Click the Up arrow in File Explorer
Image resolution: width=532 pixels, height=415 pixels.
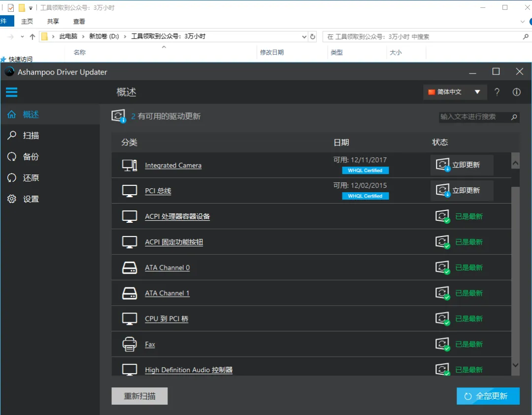(32, 36)
